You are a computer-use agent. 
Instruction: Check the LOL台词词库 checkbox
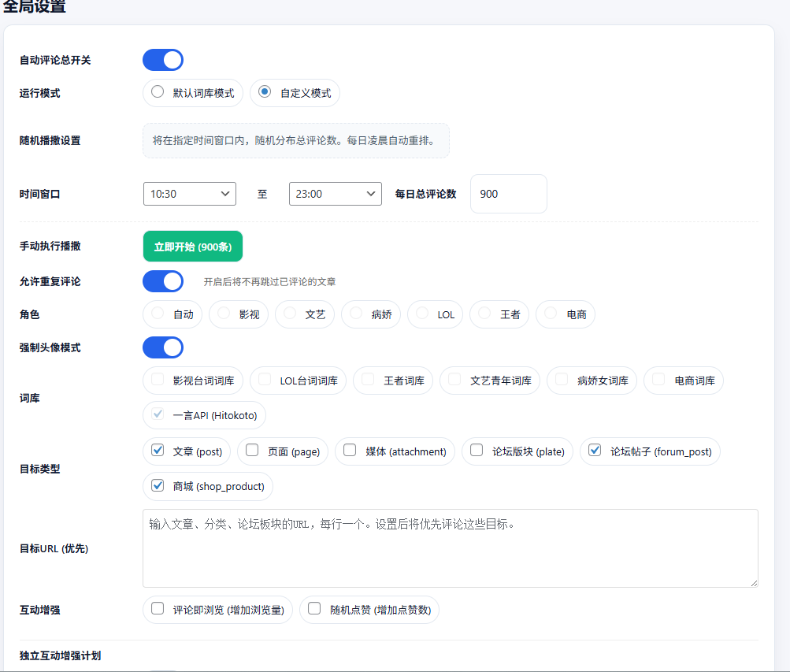click(265, 381)
